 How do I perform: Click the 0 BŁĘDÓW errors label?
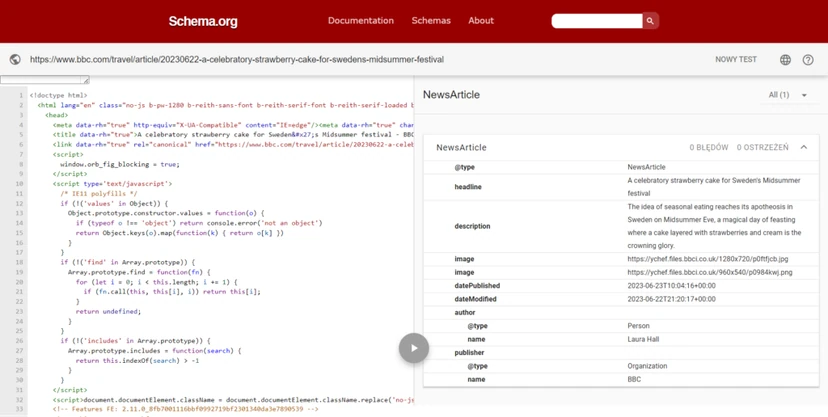click(x=709, y=147)
